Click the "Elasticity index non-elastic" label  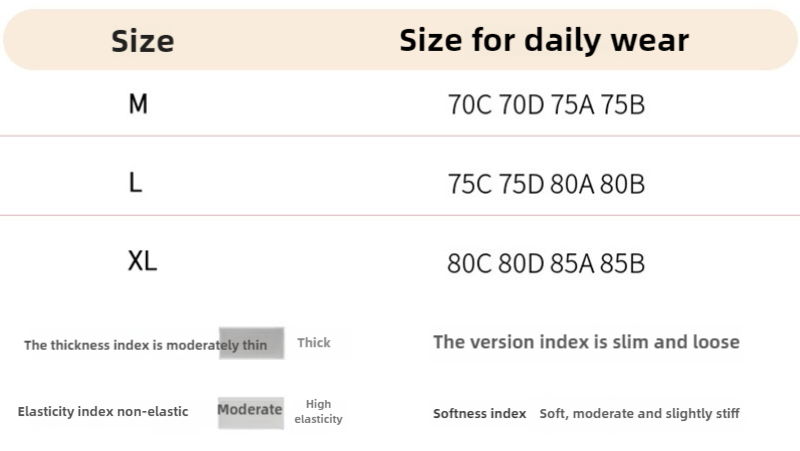(103, 412)
